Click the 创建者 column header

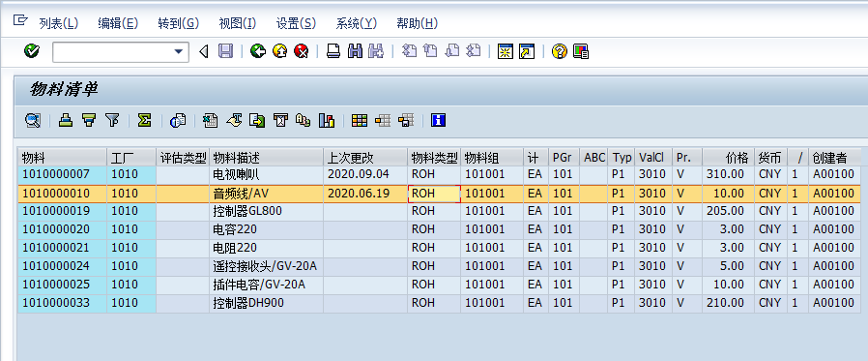tap(835, 158)
